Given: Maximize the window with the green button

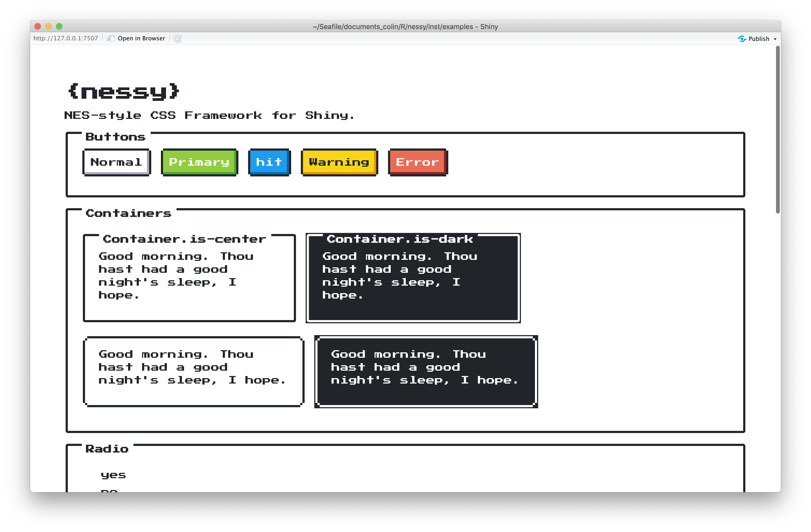Looking at the screenshot, I should [59, 26].
